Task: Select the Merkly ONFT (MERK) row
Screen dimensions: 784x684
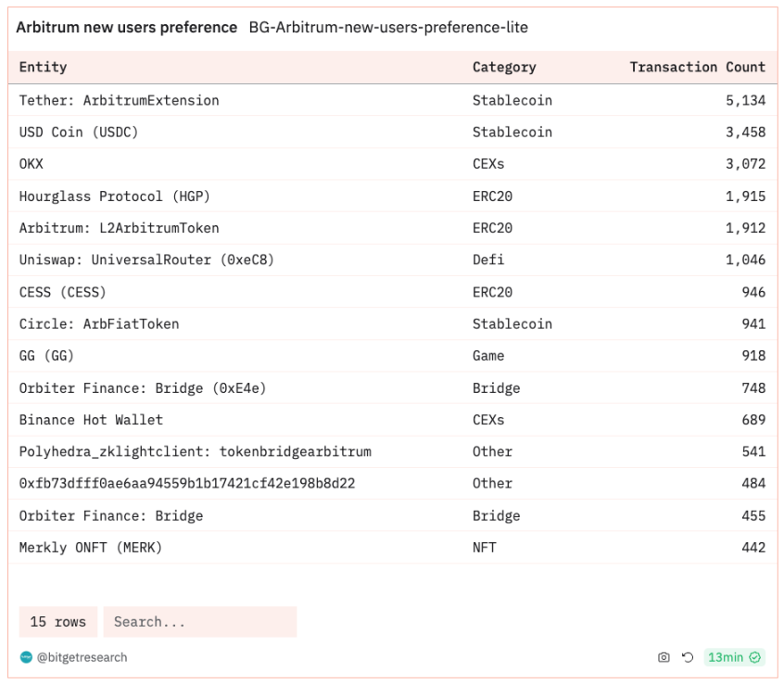Action: point(393,547)
